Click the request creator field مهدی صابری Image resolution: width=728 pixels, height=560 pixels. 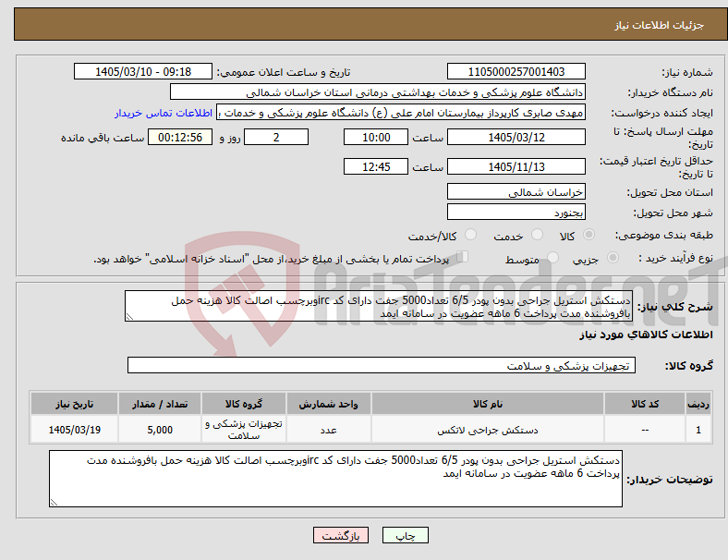[401, 113]
